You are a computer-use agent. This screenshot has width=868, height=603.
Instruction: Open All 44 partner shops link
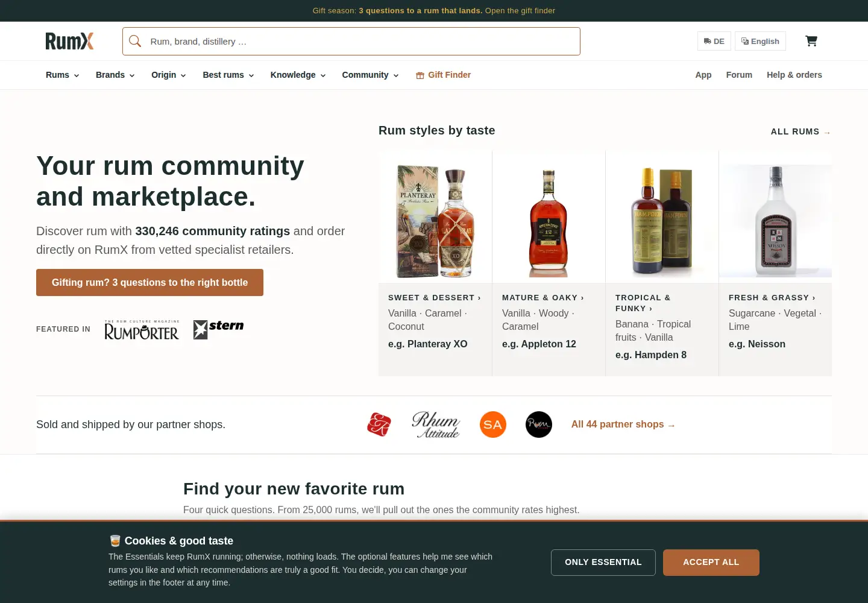coord(623,425)
